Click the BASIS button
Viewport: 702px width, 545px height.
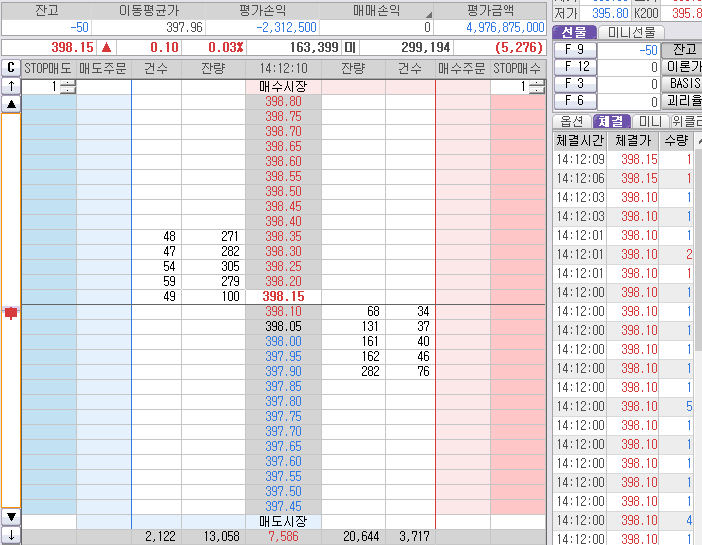coord(682,84)
